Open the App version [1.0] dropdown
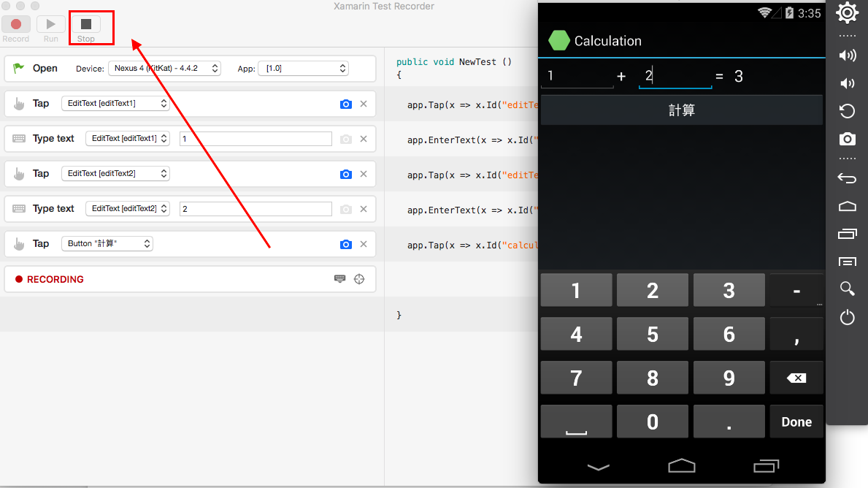This screenshot has height=488, width=868. tap(304, 68)
